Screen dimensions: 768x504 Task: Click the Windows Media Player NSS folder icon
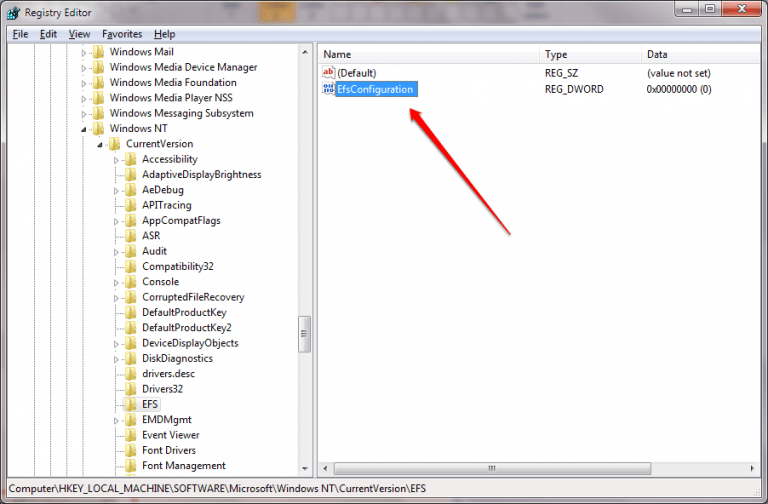click(98, 97)
